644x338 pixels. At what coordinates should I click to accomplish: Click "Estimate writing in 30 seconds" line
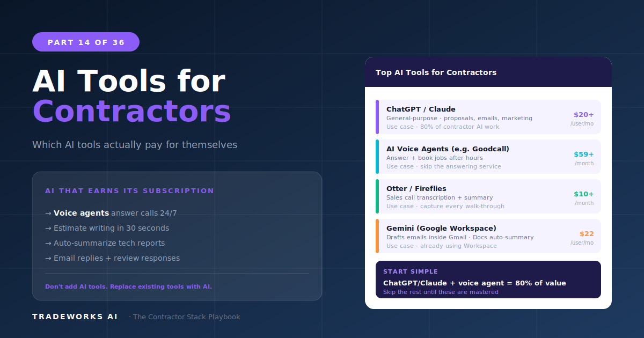click(x=107, y=228)
